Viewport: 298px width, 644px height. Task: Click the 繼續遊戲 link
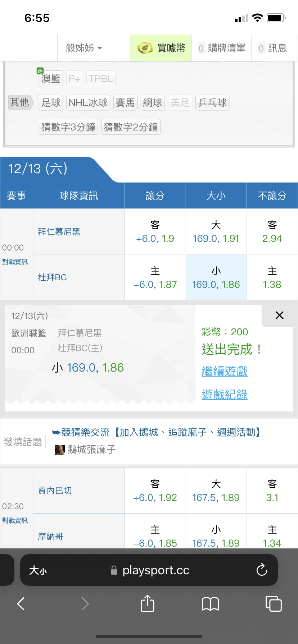(225, 371)
